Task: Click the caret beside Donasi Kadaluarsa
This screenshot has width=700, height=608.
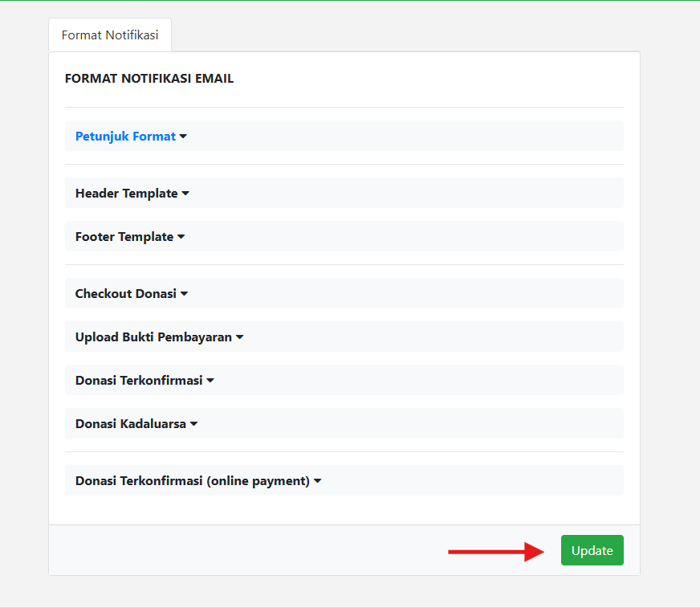Action: 193,424
